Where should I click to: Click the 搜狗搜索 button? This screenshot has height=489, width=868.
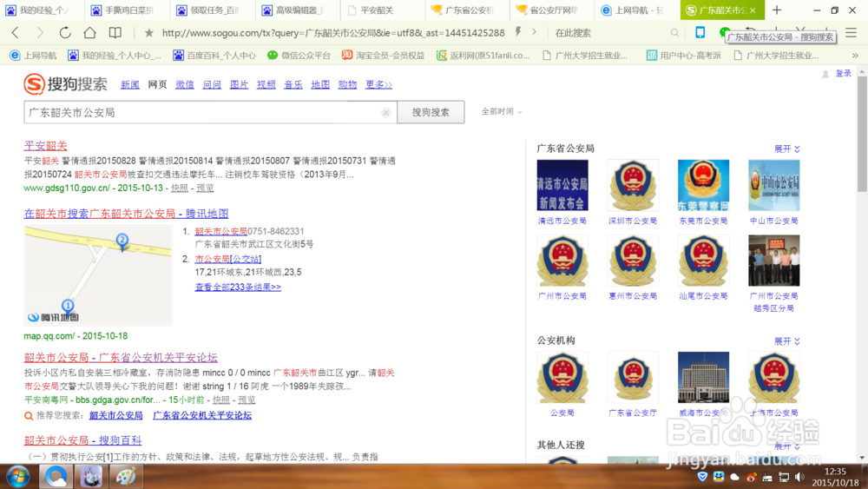pyautogui.click(x=431, y=112)
